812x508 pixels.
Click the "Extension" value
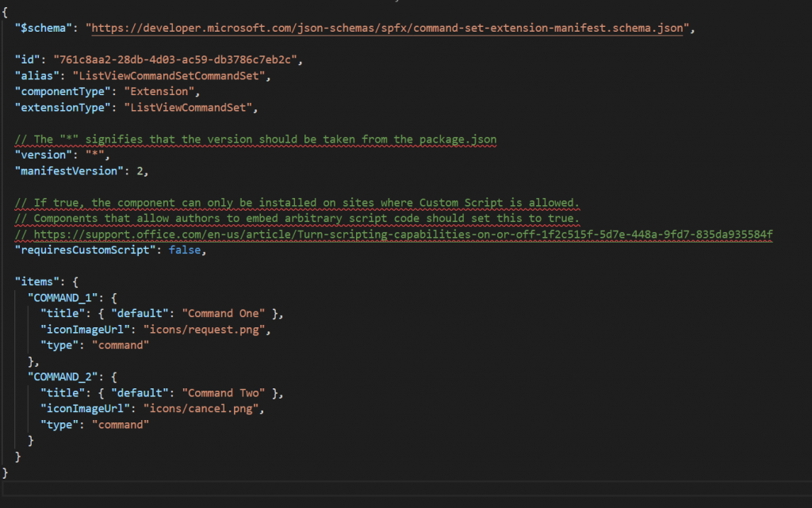[x=159, y=92]
